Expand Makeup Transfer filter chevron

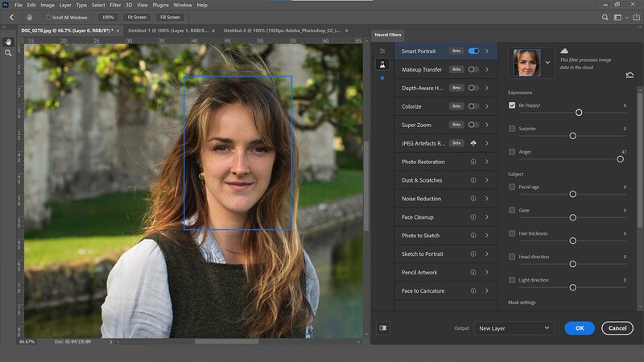[487, 69]
